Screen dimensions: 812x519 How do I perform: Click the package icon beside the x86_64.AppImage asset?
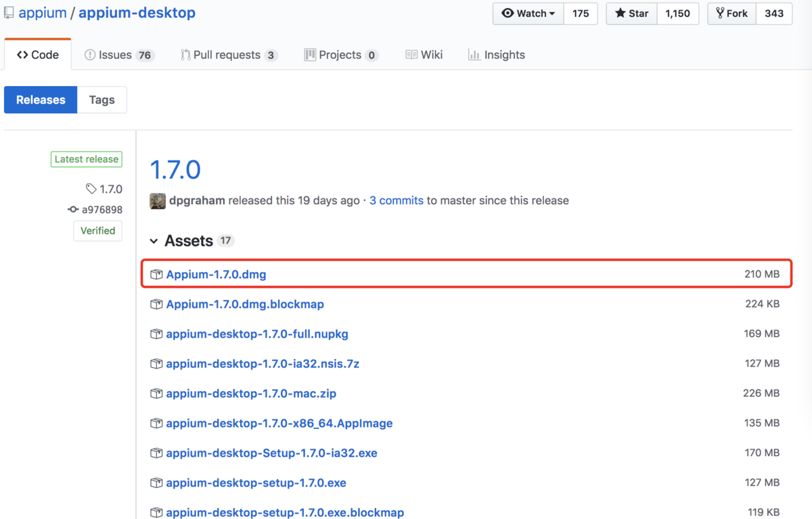coord(156,423)
